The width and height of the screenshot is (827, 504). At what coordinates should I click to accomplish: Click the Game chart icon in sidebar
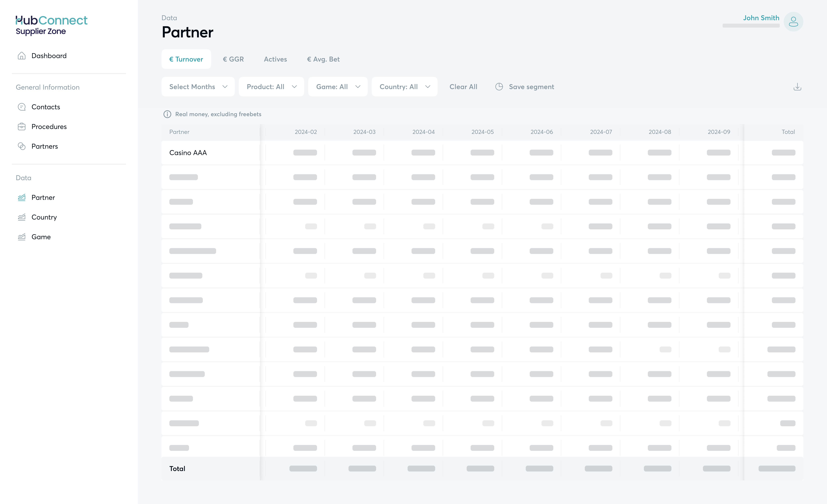21,237
